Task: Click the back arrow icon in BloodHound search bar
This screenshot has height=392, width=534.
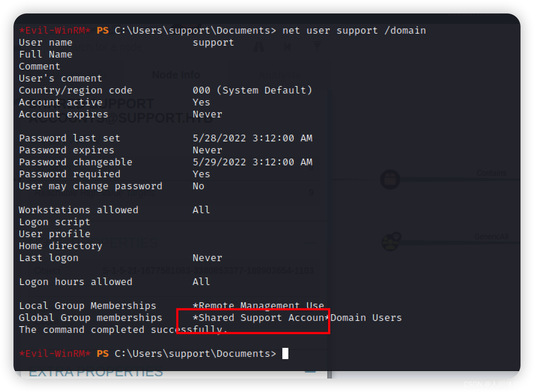Action: (288, 47)
